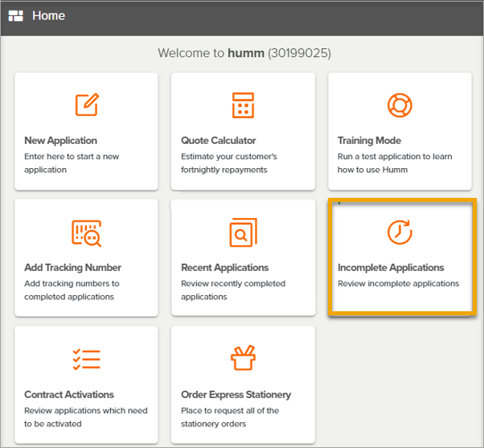Select the Contract Activations heading
The height and width of the screenshot is (448, 484).
(69, 394)
